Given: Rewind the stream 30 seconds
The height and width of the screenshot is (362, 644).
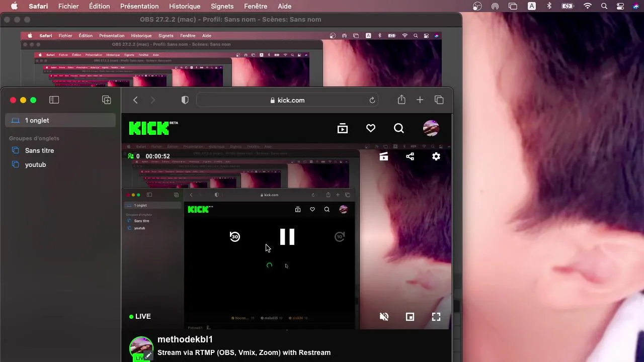Looking at the screenshot, I should [235, 236].
